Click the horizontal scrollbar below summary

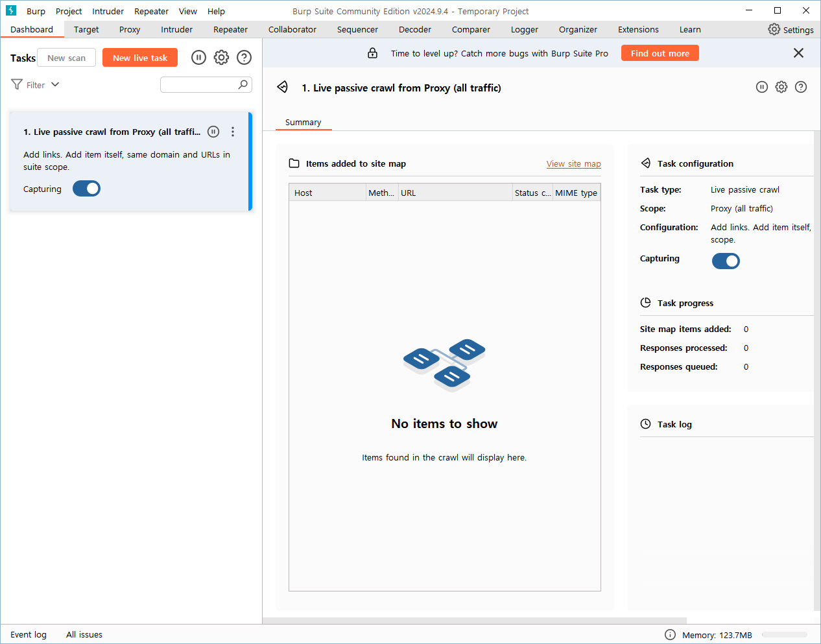pos(475,621)
